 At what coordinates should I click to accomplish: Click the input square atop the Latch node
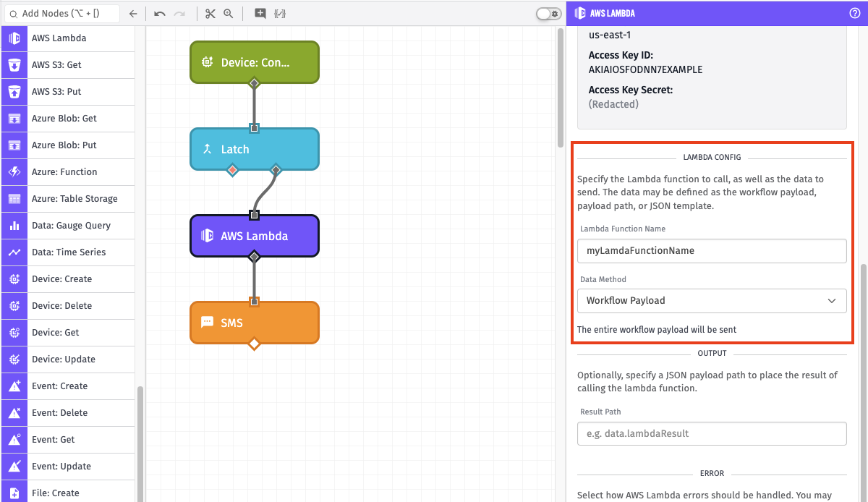[x=254, y=128]
